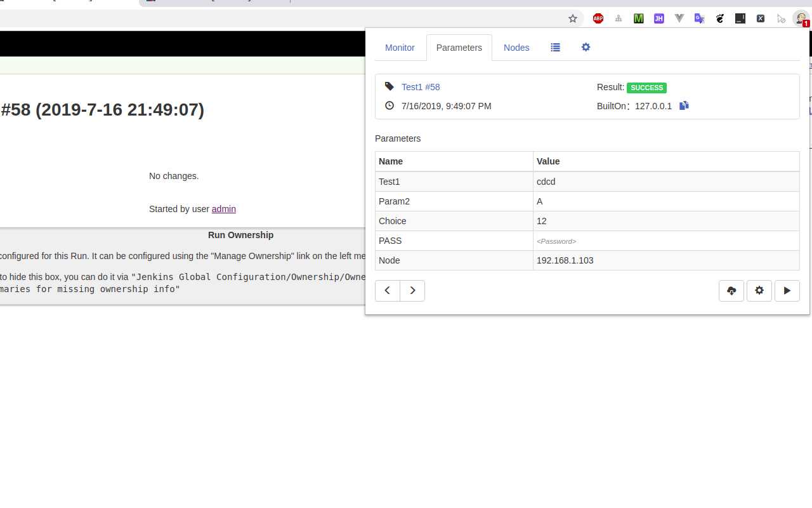The width and height of the screenshot is (812, 508).
Task: Select the value A of Param2
Action: click(666, 201)
